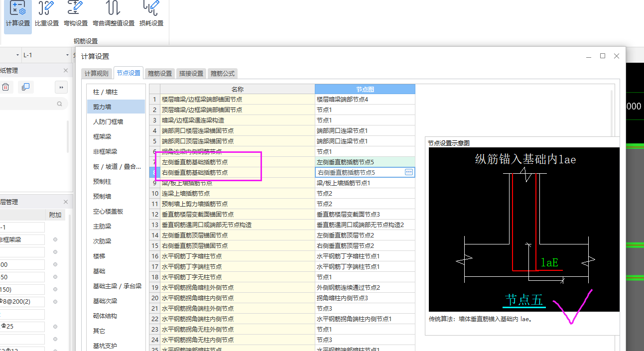The width and height of the screenshot is (644, 351).
Task: Click the 8@200(2) value field
Action: pos(22,302)
